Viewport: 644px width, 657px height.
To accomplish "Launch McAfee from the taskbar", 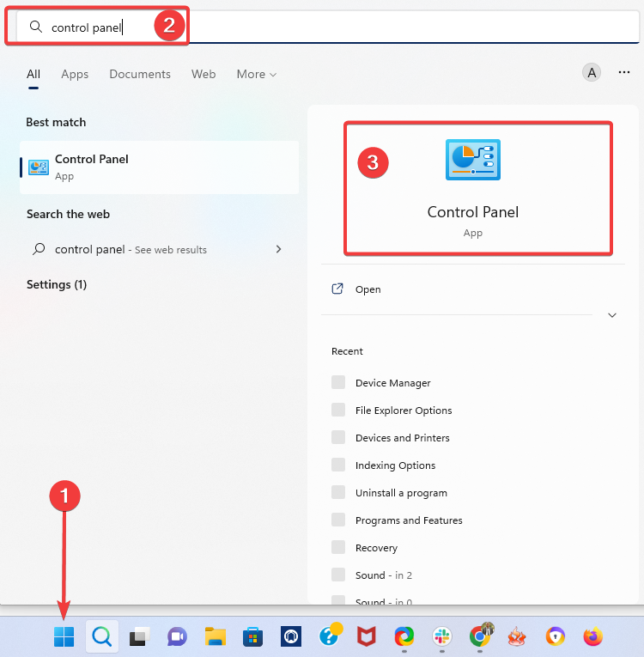I will click(x=366, y=637).
